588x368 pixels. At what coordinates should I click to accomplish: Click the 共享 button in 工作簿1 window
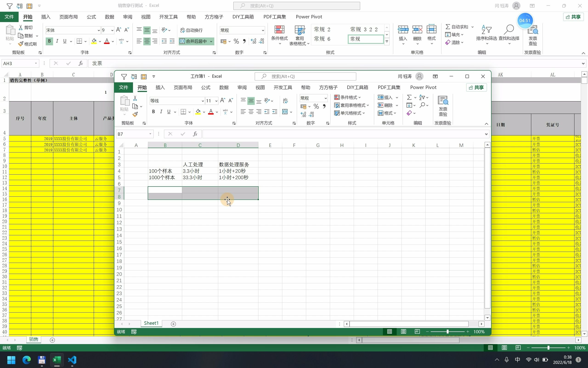[476, 87]
